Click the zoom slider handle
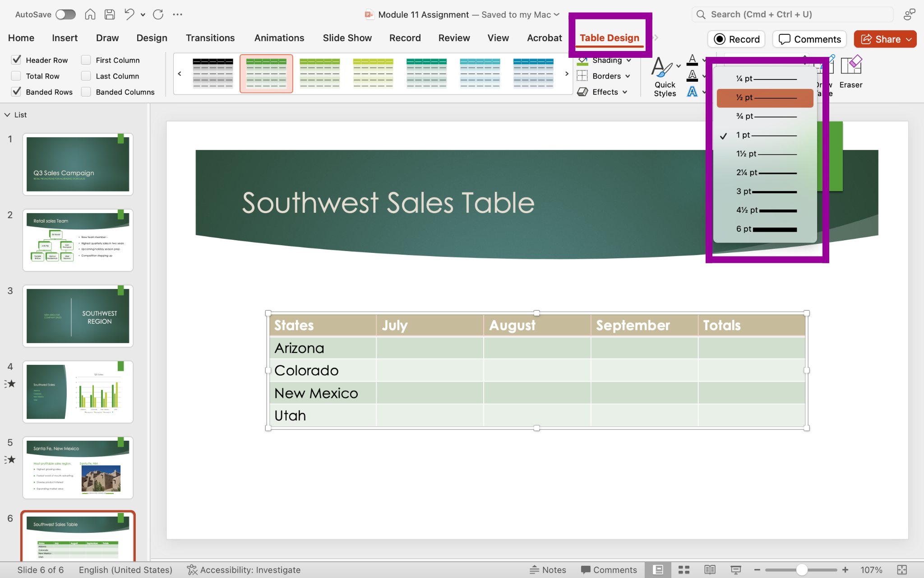The height and width of the screenshot is (578, 924). pyautogui.click(x=802, y=570)
